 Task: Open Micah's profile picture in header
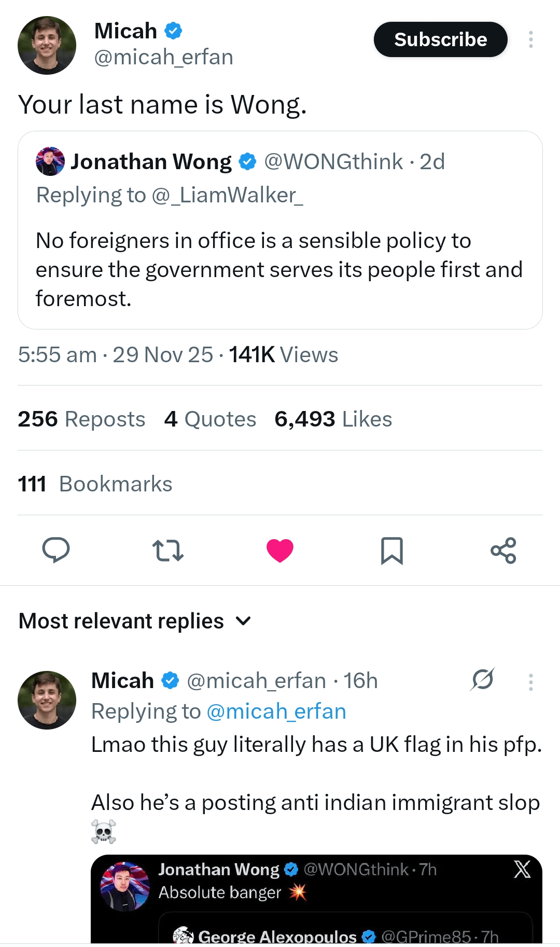tap(47, 45)
